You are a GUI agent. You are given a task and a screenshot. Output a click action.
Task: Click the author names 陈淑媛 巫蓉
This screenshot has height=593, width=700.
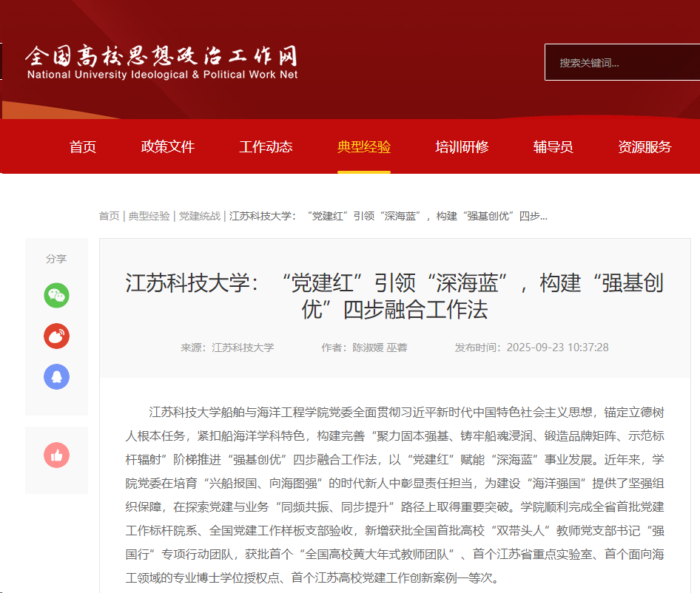click(x=379, y=348)
